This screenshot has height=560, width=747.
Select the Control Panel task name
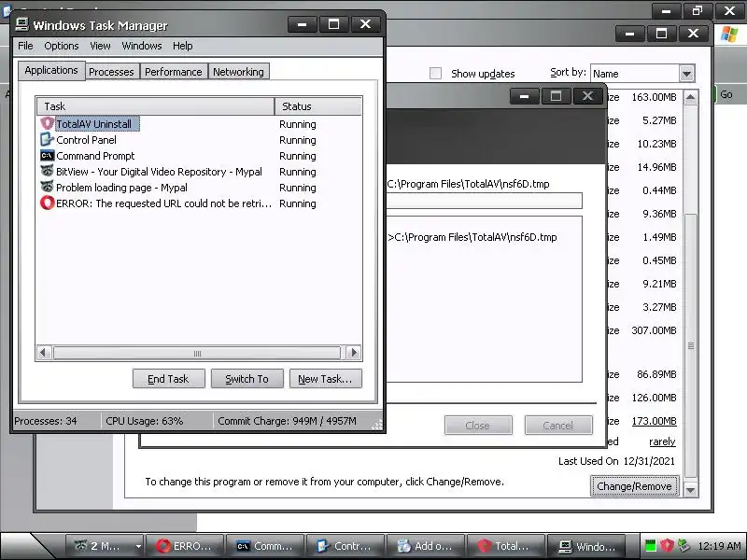click(x=86, y=140)
